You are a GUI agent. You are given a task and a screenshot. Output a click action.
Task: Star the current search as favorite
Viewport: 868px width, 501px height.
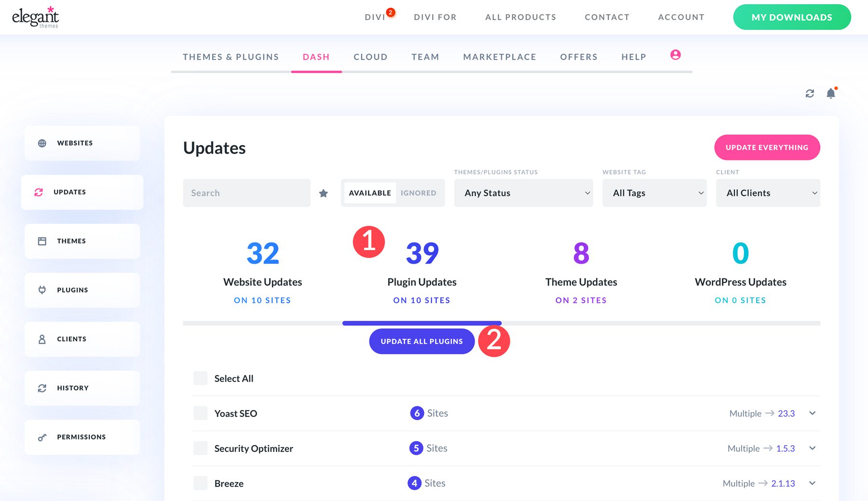[324, 193]
